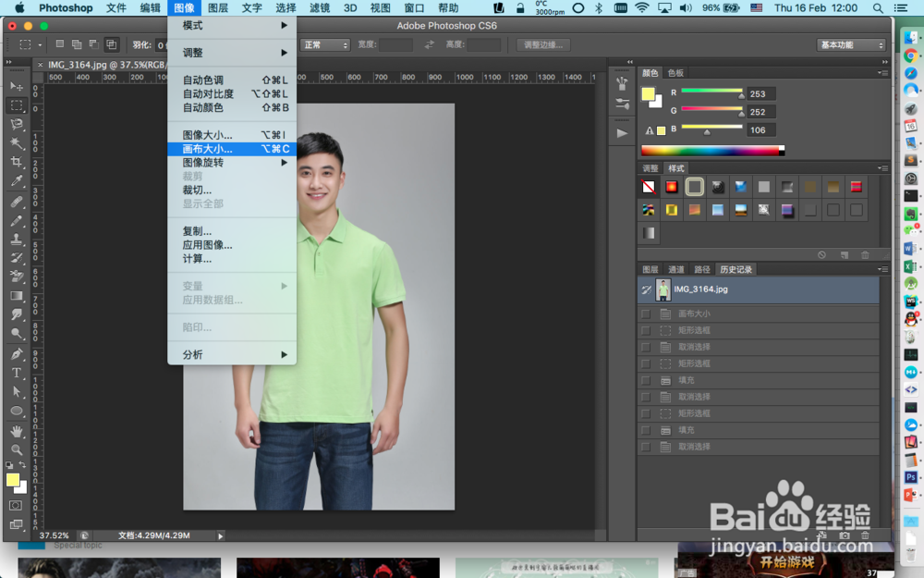Expand the 图像旋转 submenu
924x578 pixels.
click(232, 163)
